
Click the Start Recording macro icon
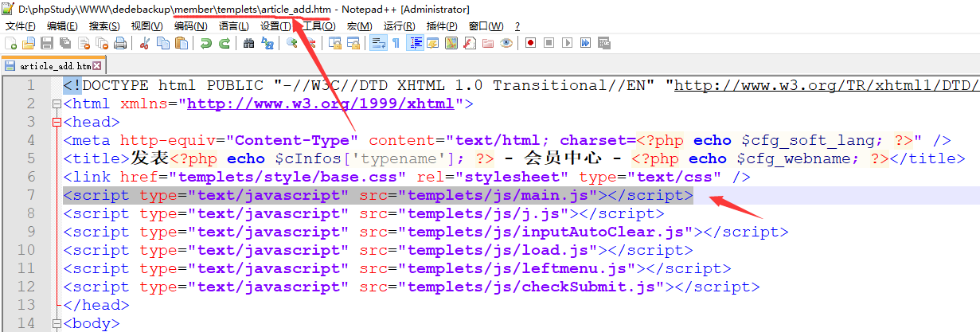pos(529,43)
